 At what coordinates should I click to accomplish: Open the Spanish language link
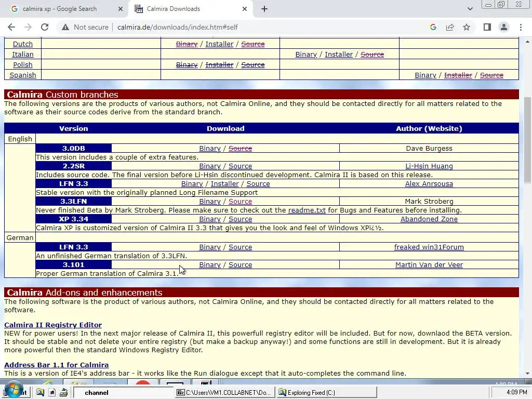click(23, 75)
